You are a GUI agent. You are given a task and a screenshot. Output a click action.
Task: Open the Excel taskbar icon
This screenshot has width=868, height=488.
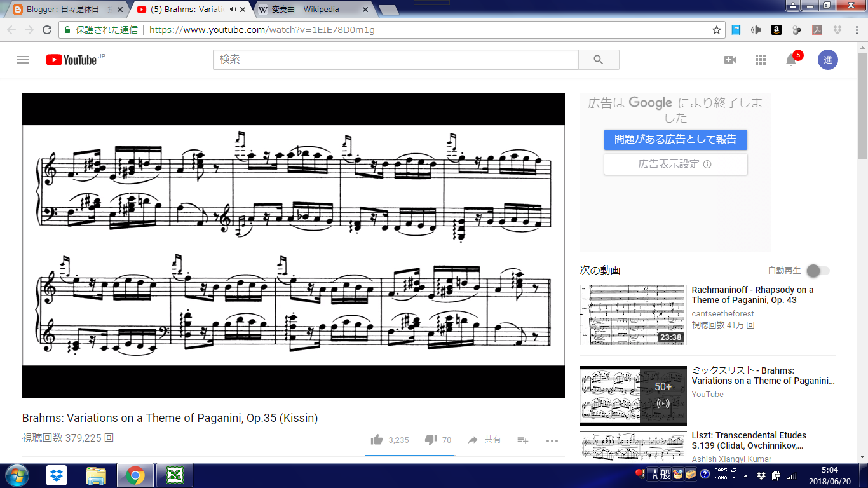coord(175,475)
